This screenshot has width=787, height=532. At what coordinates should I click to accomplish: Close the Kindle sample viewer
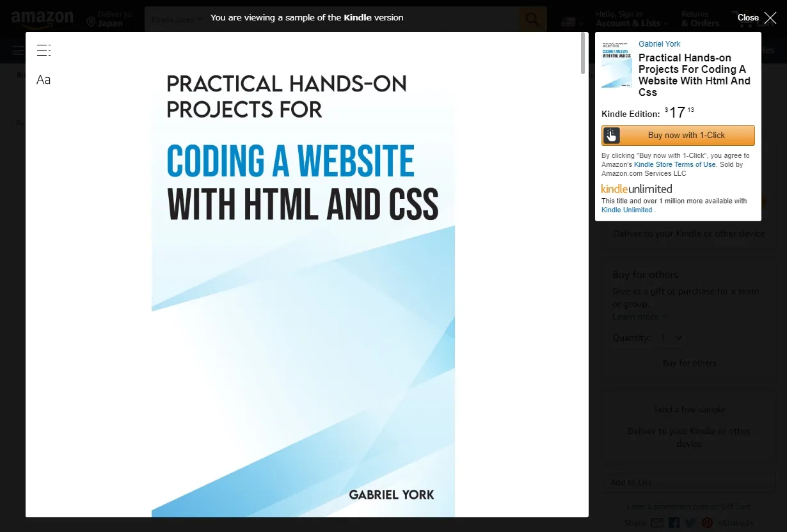(x=757, y=18)
